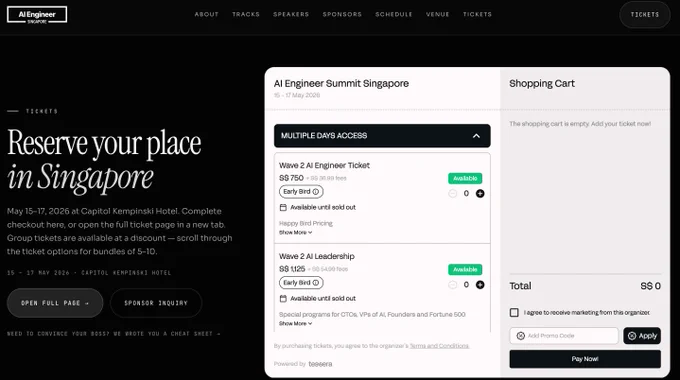Image resolution: width=680 pixels, height=380 pixels.
Task: Click the Sponsor Inquiry button
Action: pos(156,303)
